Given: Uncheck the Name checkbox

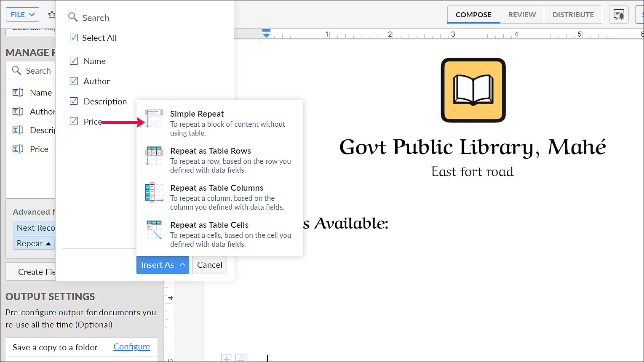Looking at the screenshot, I should point(74,61).
